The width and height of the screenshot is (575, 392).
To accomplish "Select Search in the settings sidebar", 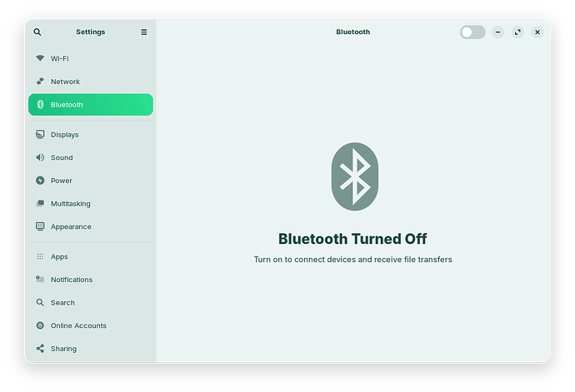I will click(x=62, y=303).
